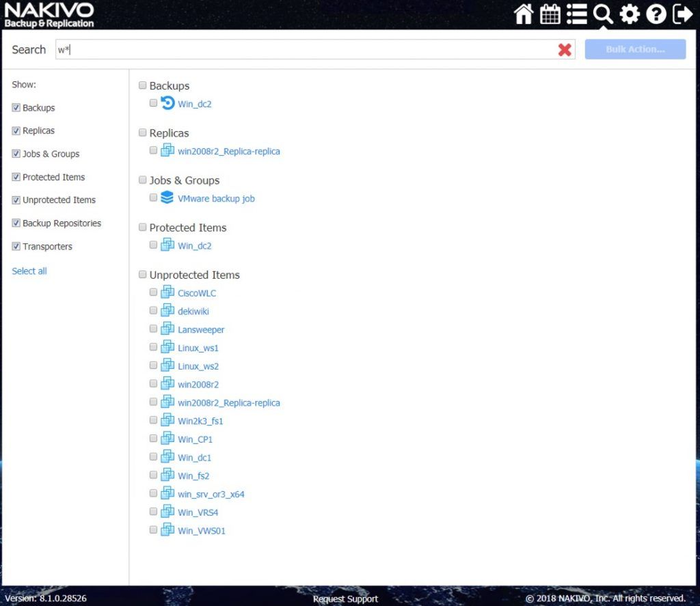Select all results in Jobs & Groups
The image size is (700, 606).
tap(142, 180)
